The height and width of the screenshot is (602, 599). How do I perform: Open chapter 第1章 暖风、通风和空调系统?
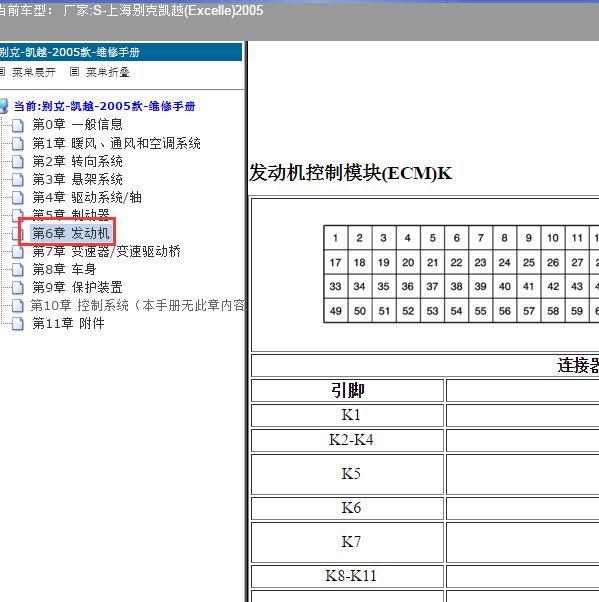point(116,143)
